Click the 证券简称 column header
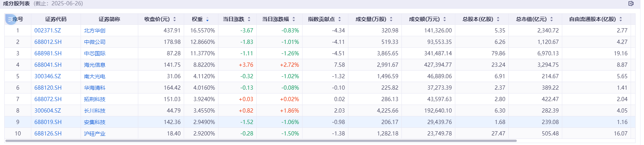 (x=109, y=19)
